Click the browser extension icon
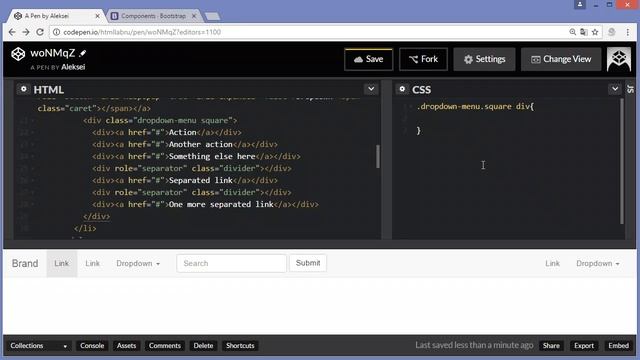The image size is (640, 360). [611, 32]
